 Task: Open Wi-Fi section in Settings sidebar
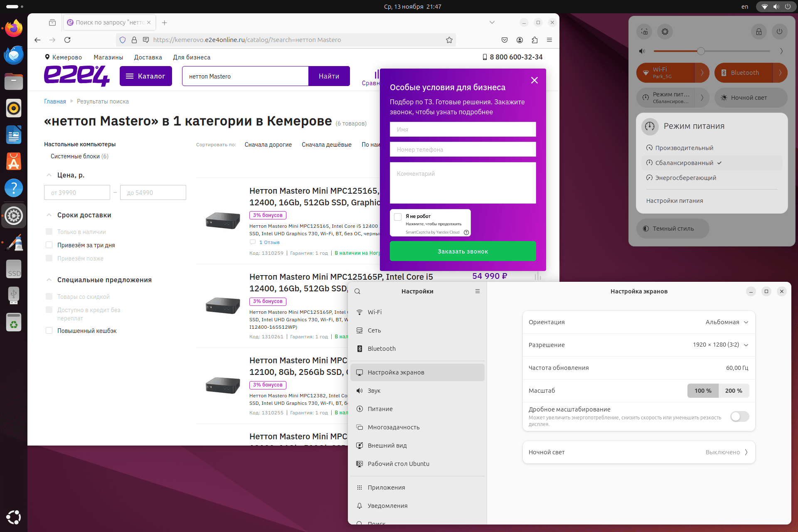pyautogui.click(x=417, y=312)
